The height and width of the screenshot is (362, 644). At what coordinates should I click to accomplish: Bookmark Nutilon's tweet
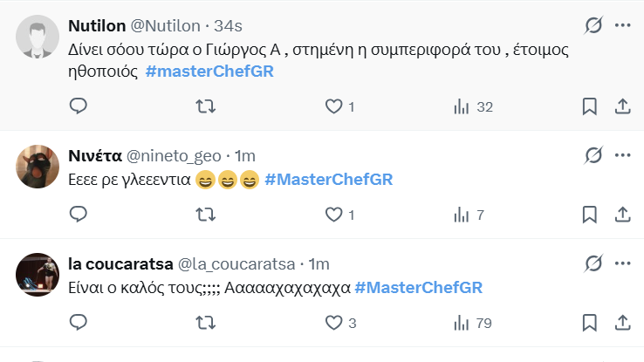[590, 106]
